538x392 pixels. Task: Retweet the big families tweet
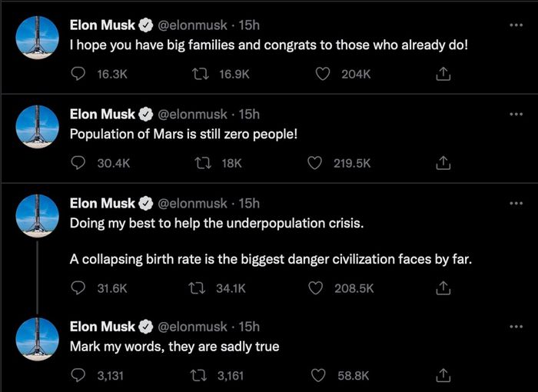201,74
